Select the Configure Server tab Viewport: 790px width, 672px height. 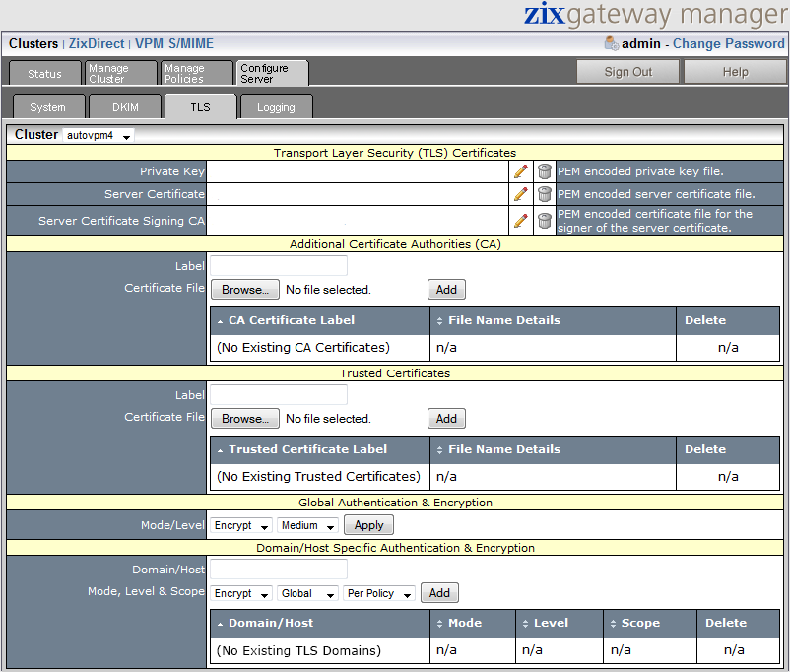pos(272,73)
